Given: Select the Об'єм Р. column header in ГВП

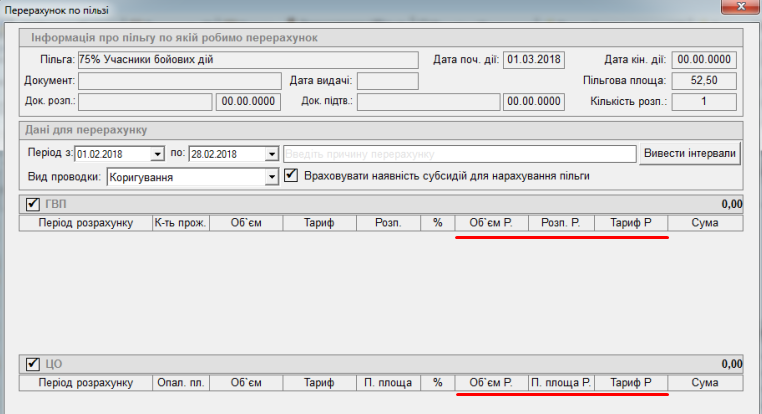Looking at the screenshot, I should click(x=491, y=223).
